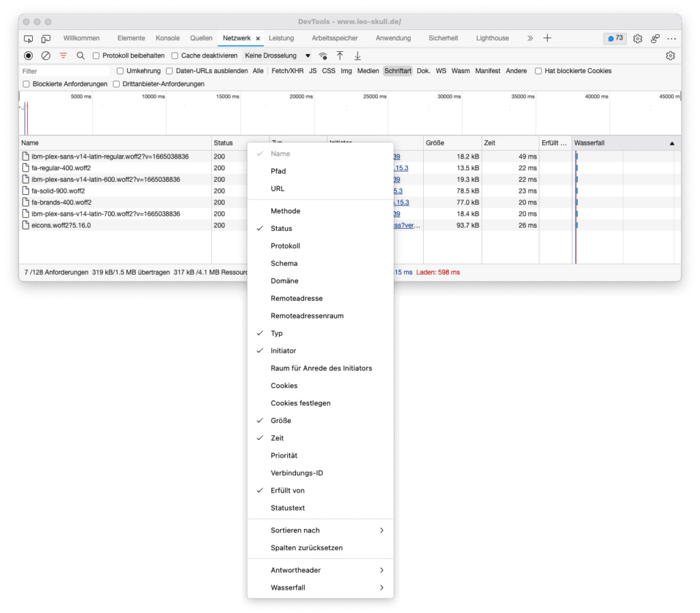This screenshot has width=700, height=613.
Task: Apply the Schriftart resource filter
Action: point(398,70)
